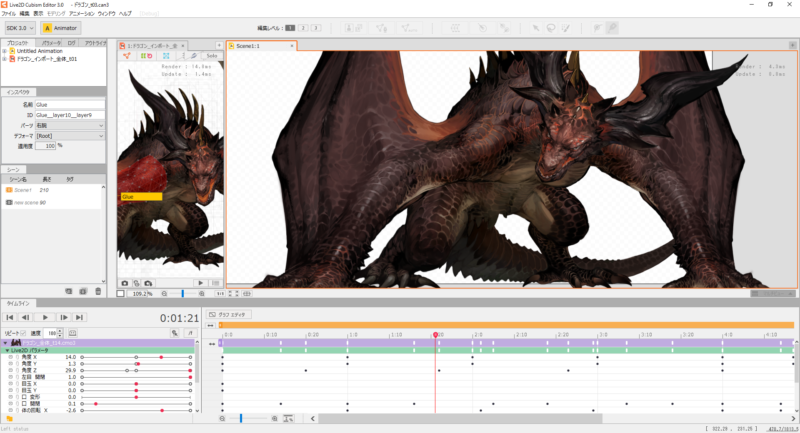Open the パーツ dropdown showing 右腕
Screen dimensions: 800x433
tap(69, 125)
